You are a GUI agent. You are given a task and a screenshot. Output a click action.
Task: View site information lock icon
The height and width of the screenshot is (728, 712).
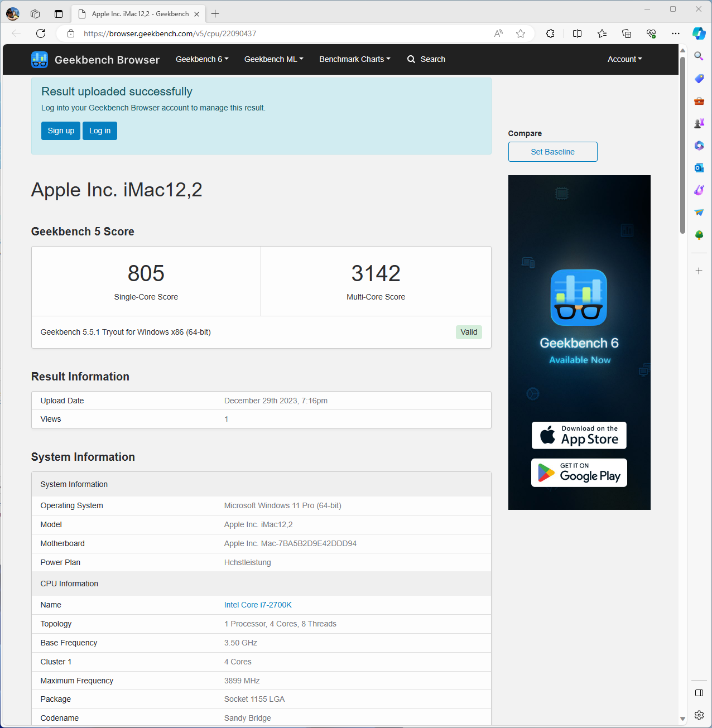tap(71, 33)
